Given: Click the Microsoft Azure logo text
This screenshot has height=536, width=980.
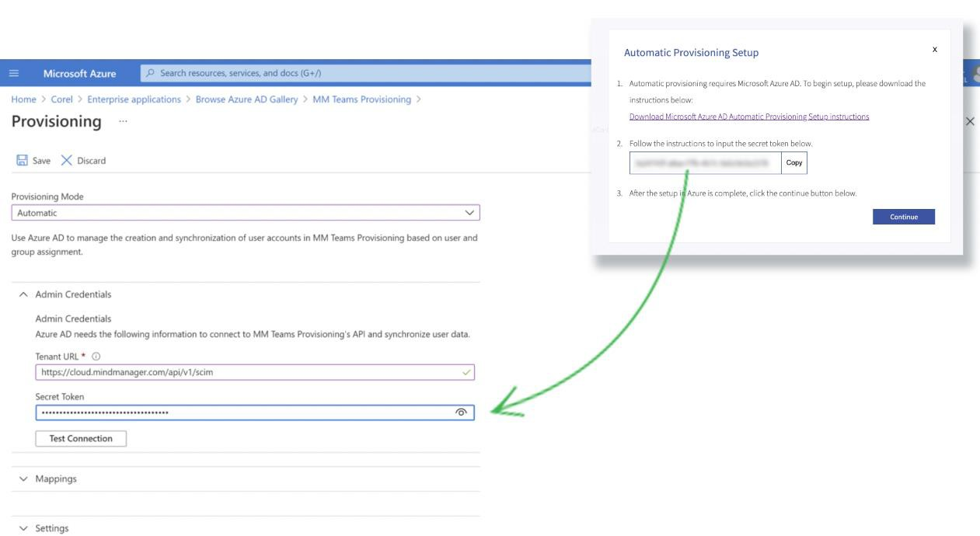Looking at the screenshot, I should tap(79, 74).
